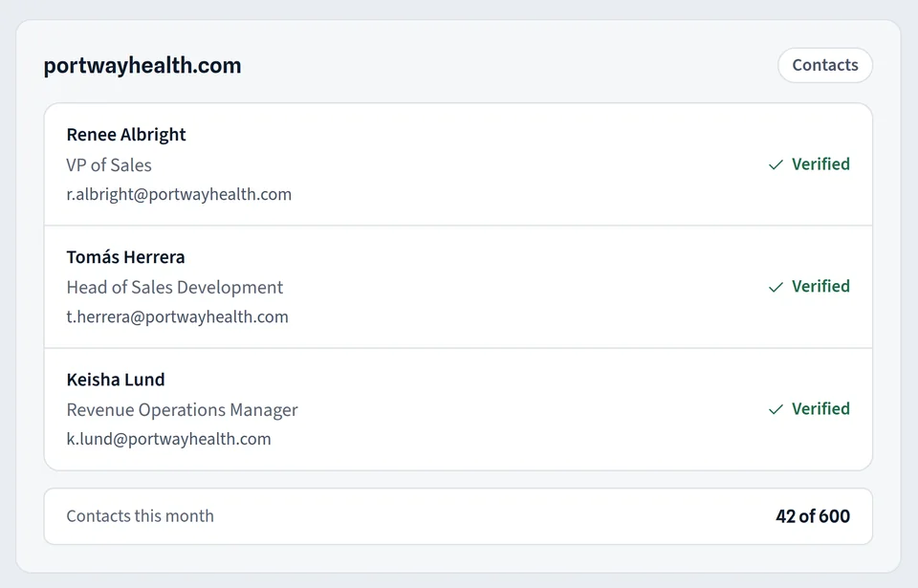
Task: Click the Verified label beside Keisha Lund
Action: pyautogui.click(x=820, y=409)
